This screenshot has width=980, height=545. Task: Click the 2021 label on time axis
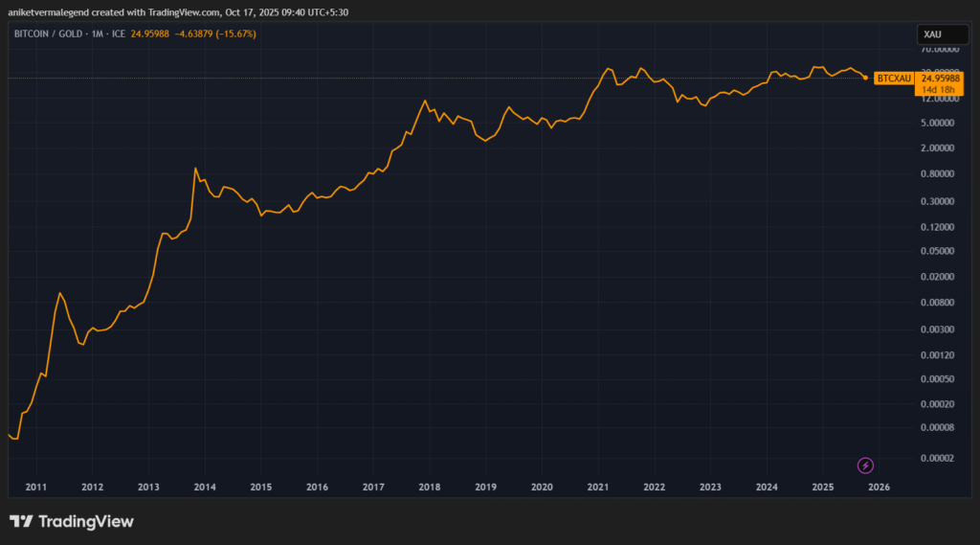(x=598, y=488)
